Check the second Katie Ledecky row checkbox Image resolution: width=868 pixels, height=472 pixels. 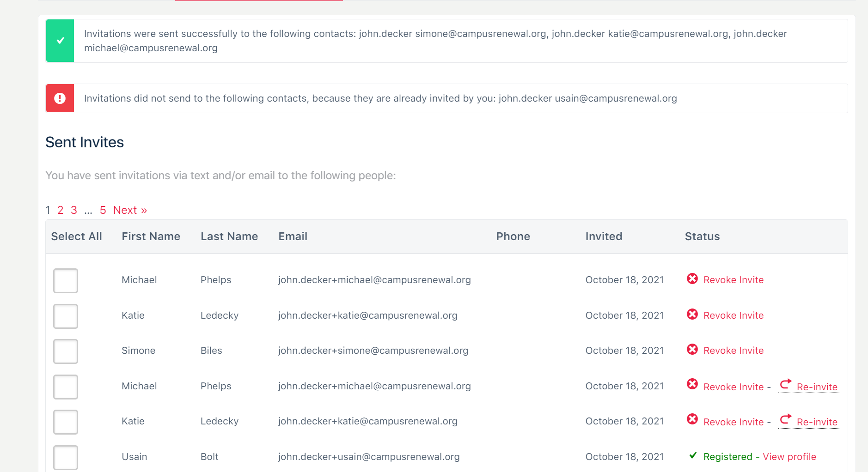pyautogui.click(x=66, y=422)
